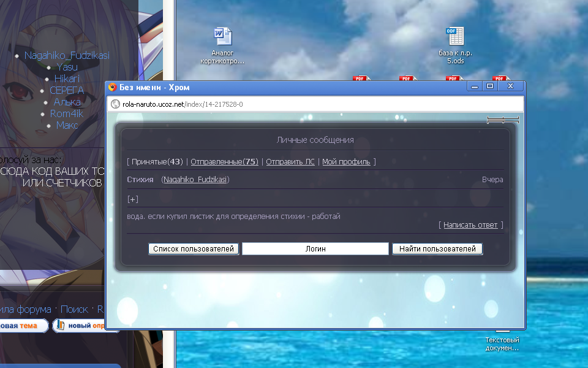The width and height of the screenshot is (588, 368).
Task: Open Nagahiko_Fudzikasi in the forum user list
Action: point(67,56)
